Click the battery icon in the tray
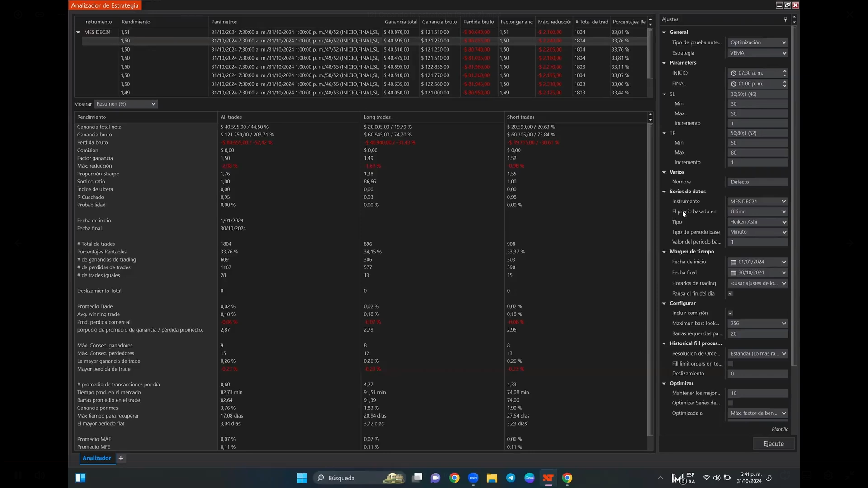 tap(727, 478)
